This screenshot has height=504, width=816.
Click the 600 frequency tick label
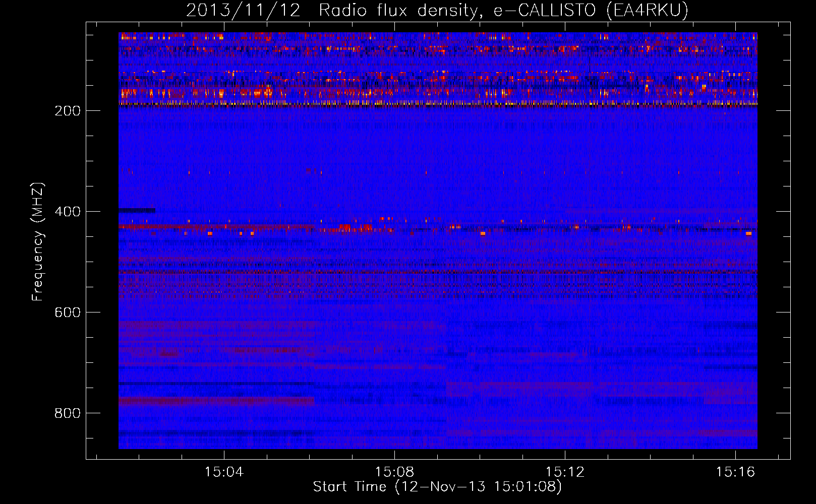click(x=67, y=312)
